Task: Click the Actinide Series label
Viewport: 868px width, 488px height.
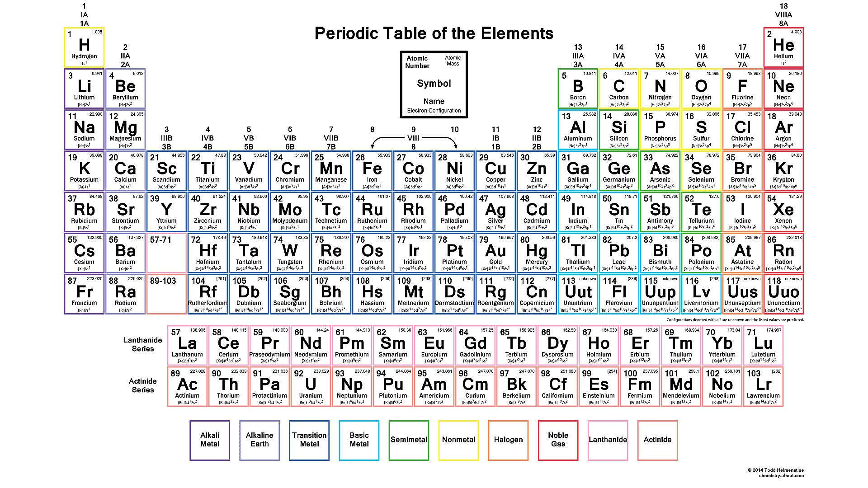Action: 143,385
